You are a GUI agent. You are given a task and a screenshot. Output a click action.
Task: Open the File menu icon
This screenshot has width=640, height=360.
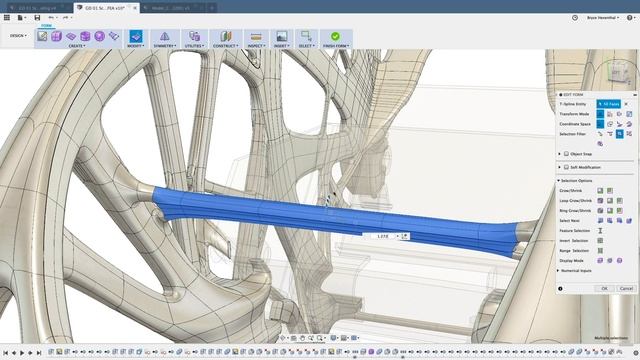pyautogui.click(x=20, y=18)
